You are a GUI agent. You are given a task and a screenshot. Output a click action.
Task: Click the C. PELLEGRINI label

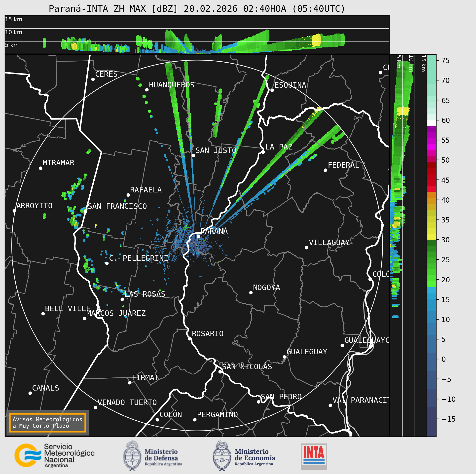pyautogui.click(x=139, y=258)
